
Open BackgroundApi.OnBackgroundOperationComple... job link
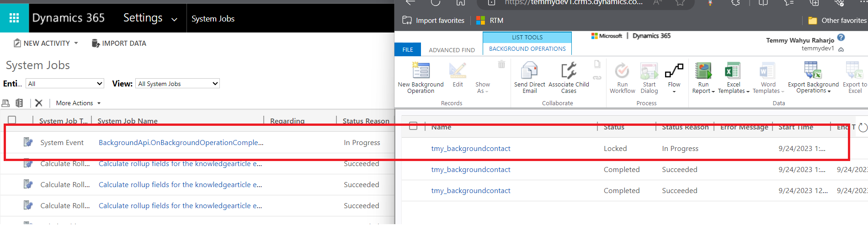[x=181, y=142]
